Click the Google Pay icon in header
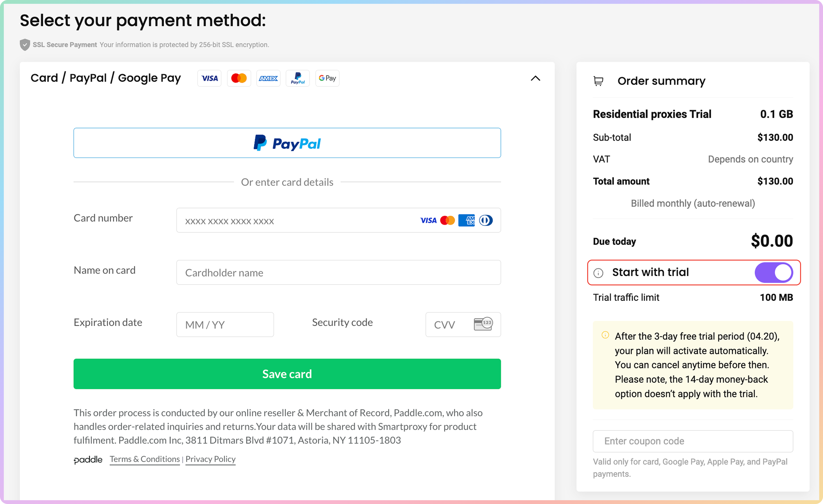 327,78
